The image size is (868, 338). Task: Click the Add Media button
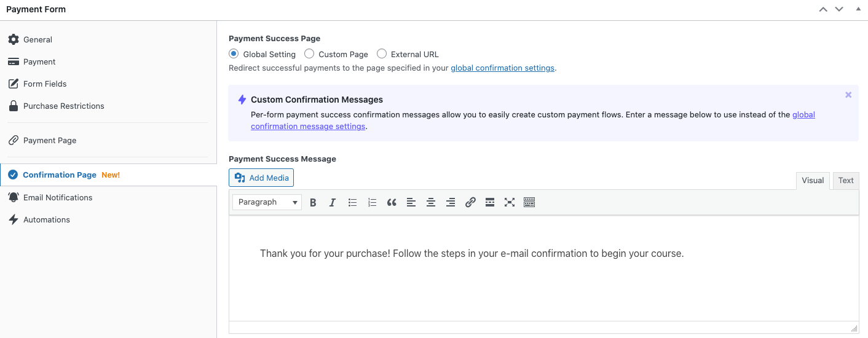pos(261,178)
